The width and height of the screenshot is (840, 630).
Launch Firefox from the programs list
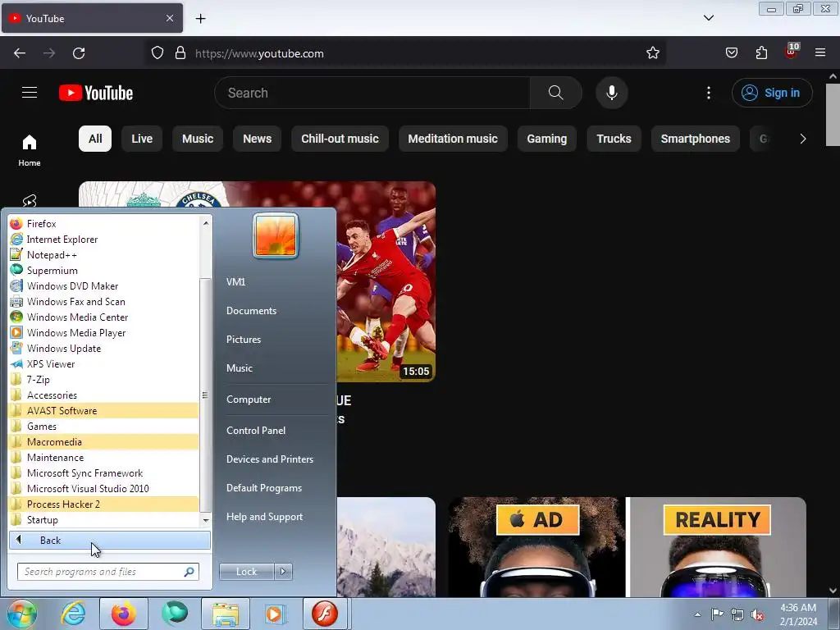coord(104,223)
